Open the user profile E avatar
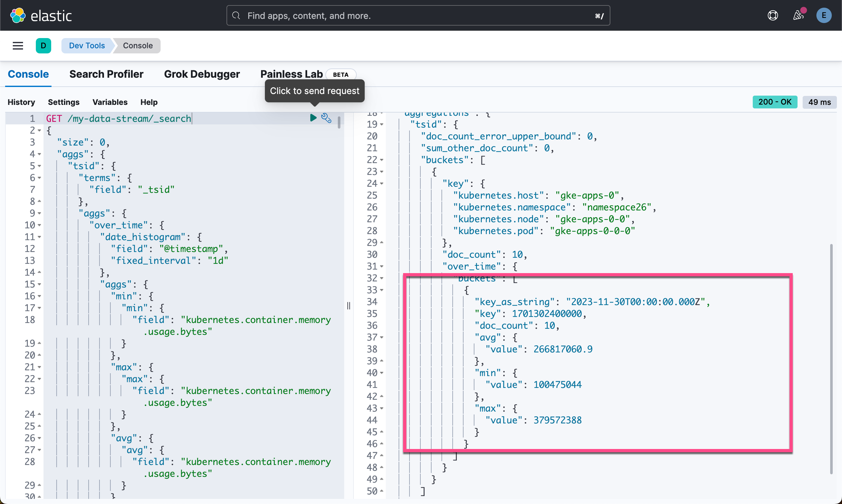Image resolution: width=842 pixels, height=504 pixels. pos(824,16)
